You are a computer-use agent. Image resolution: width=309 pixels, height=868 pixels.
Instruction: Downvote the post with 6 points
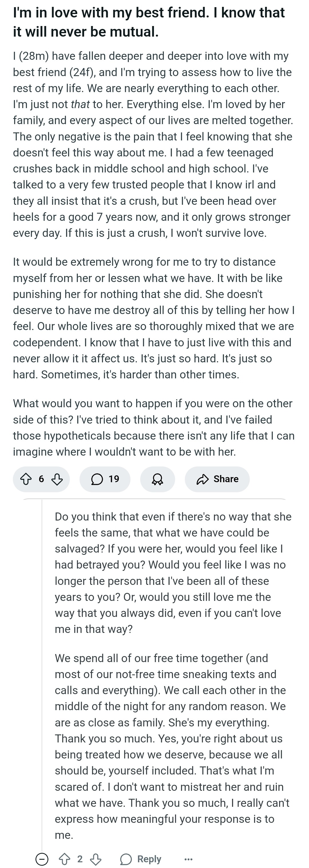[x=57, y=479]
